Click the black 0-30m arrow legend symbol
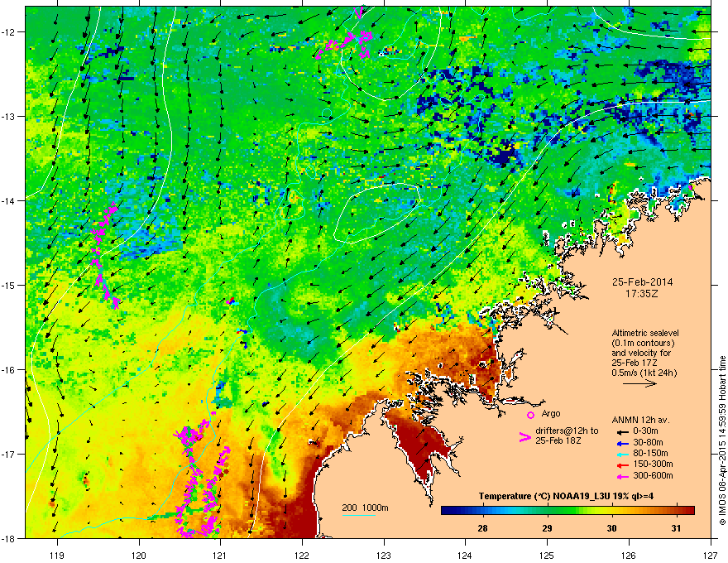This screenshot has width=728, height=563. (x=623, y=432)
